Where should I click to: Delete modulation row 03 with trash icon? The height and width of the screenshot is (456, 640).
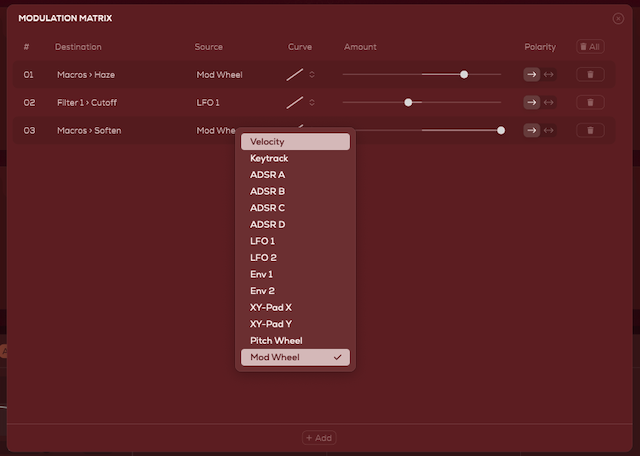pos(590,130)
